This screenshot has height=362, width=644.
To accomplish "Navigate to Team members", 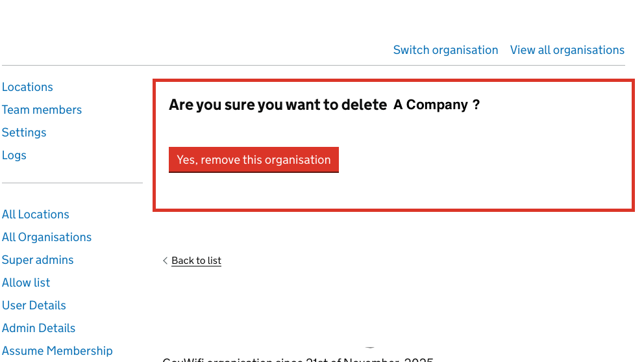I will (x=42, y=110).
